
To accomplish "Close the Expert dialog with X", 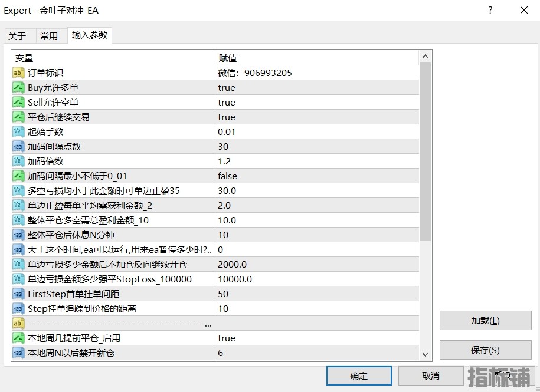I will tap(524, 11).
